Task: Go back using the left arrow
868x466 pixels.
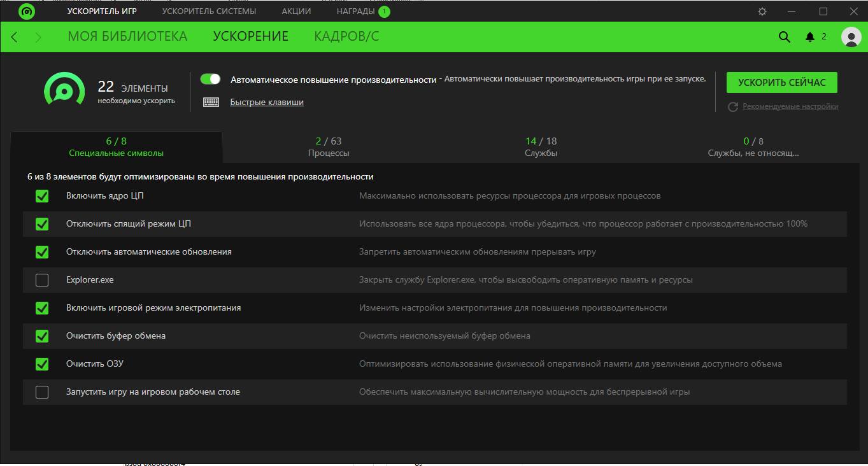Action: (x=15, y=37)
